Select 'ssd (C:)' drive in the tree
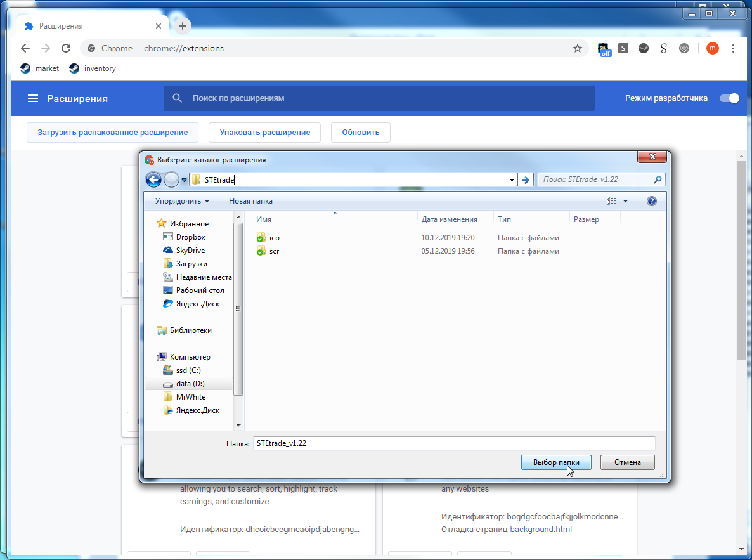Viewport: 752px width, 560px height. click(x=188, y=370)
